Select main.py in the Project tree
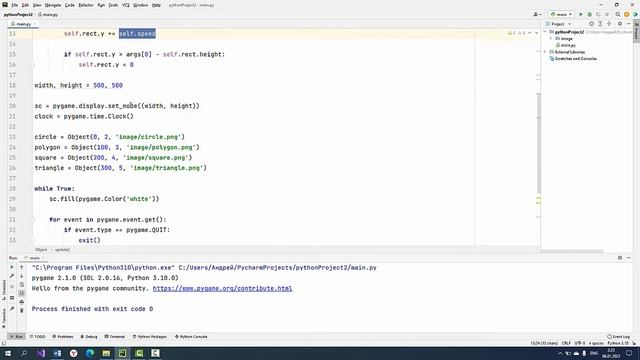Image resolution: width=640 pixels, height=360 pixels. tap(567, 45)
